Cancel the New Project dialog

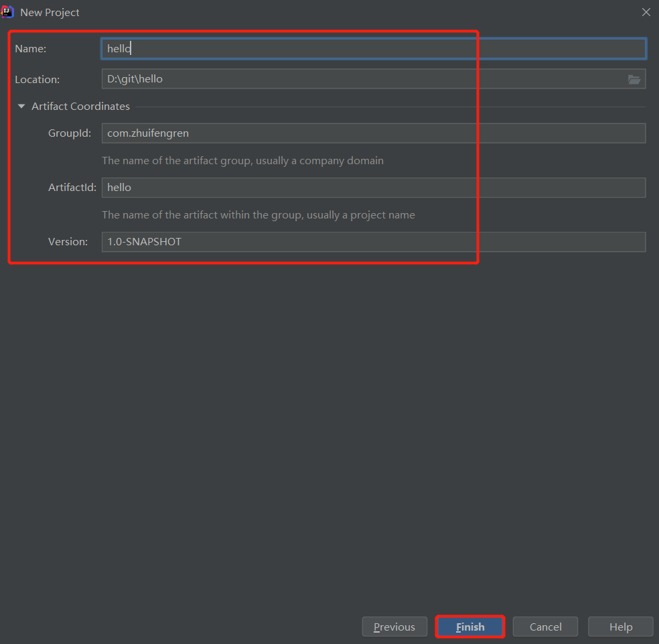point(545,627)
